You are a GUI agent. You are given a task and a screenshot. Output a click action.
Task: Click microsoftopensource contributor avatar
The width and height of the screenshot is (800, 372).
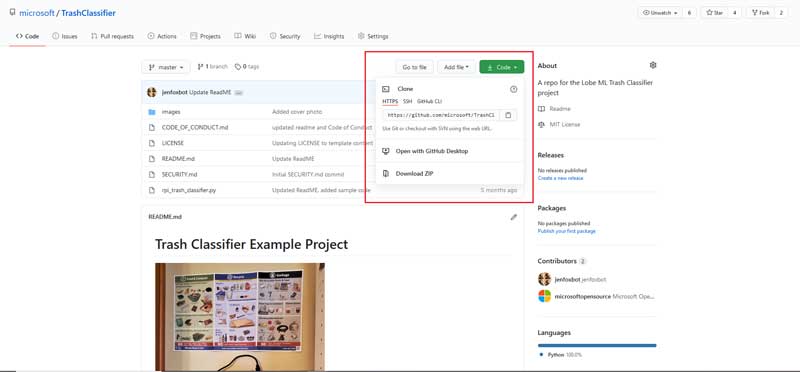[x=544, y=296]
